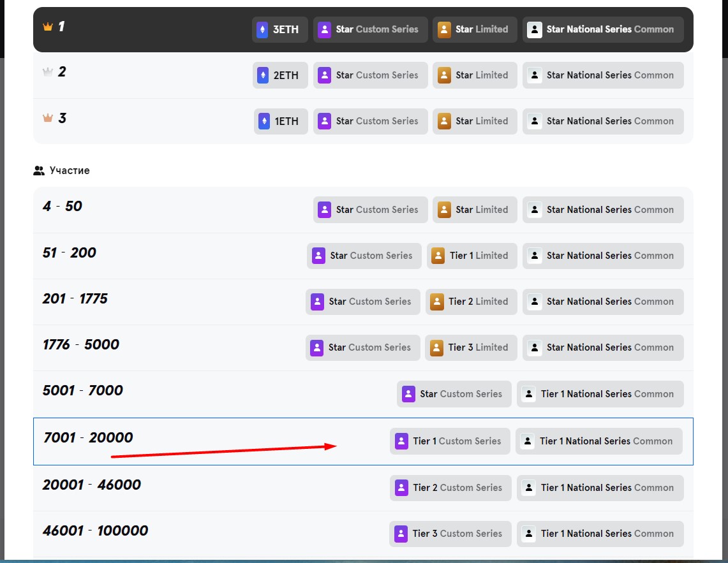Open Star National Series Common in rank 1 row
Screen dimensions: 728x563
point(603,30)
